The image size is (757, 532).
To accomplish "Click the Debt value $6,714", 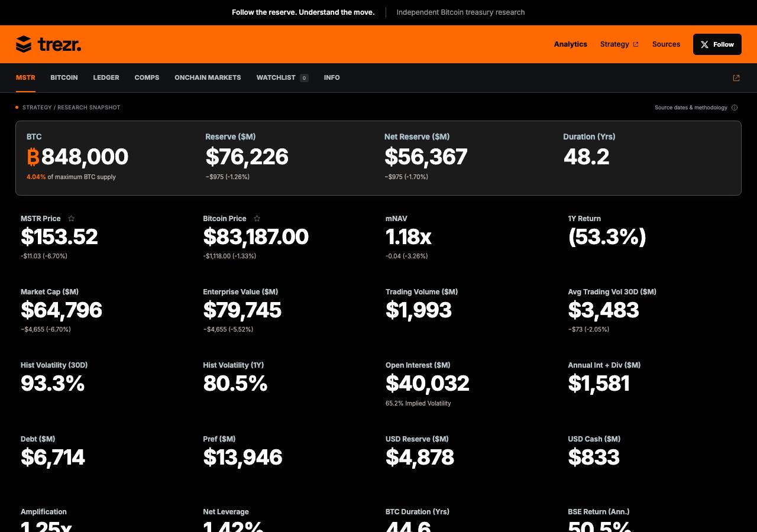I will point(53,458).
